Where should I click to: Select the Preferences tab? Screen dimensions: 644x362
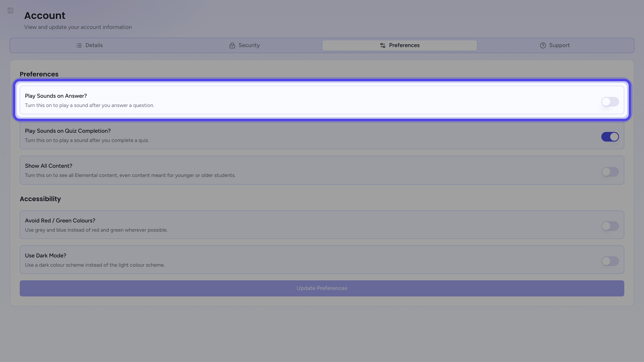coord(399,45)
